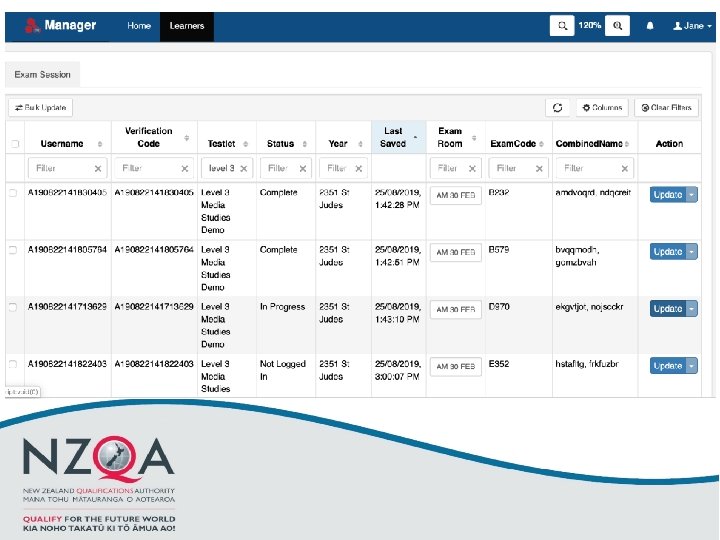Expand Update dropdown arrow for E352 row
The image size is (720, 540).
(x=692, y=366)
